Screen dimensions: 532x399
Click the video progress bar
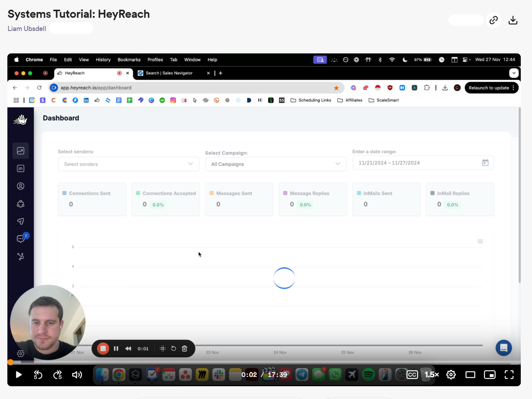264,363
